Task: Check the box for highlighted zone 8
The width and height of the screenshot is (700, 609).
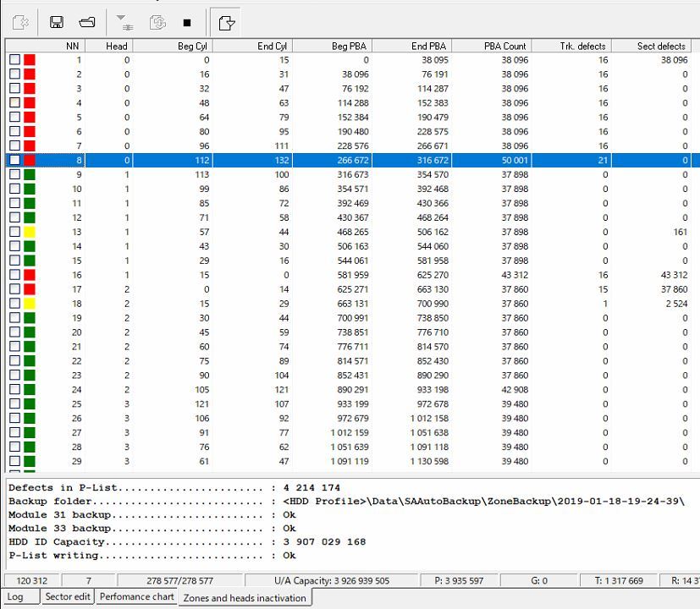Action: point(14,160)
